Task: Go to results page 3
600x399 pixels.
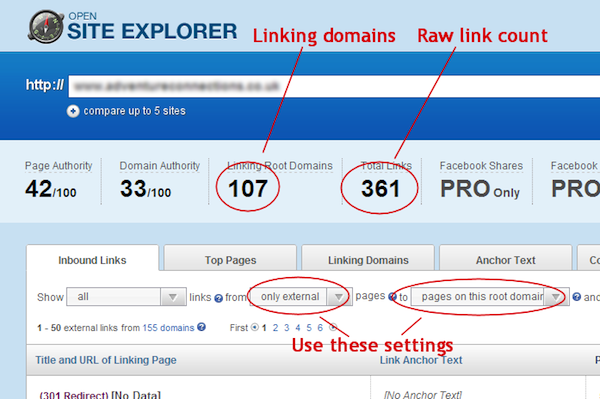Action: point(287,328)
